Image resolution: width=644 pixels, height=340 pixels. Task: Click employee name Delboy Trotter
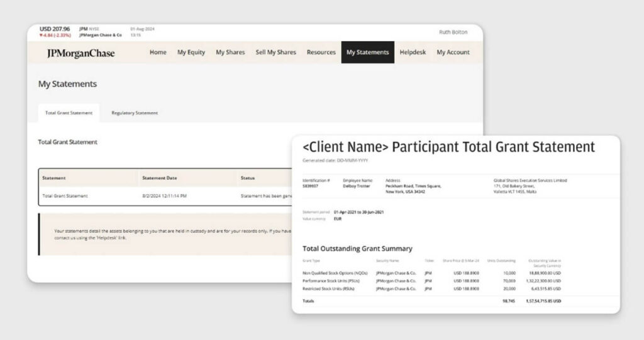(357, 186)
